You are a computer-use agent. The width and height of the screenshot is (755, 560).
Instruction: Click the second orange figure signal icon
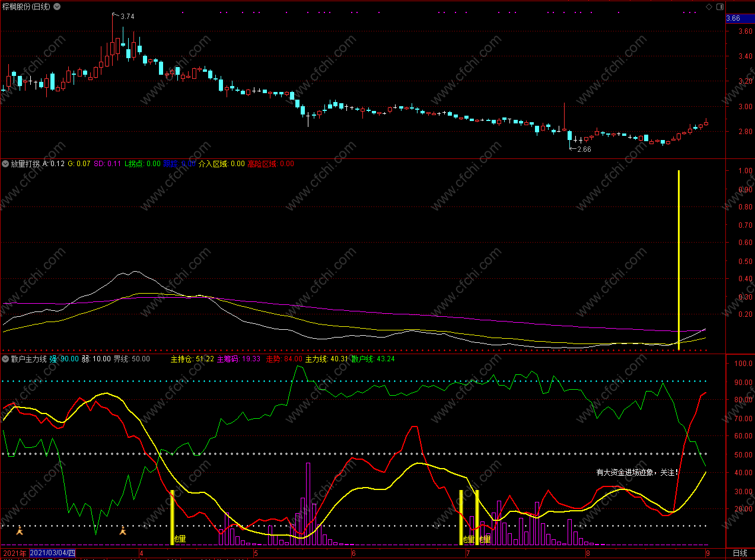[123, 531]
